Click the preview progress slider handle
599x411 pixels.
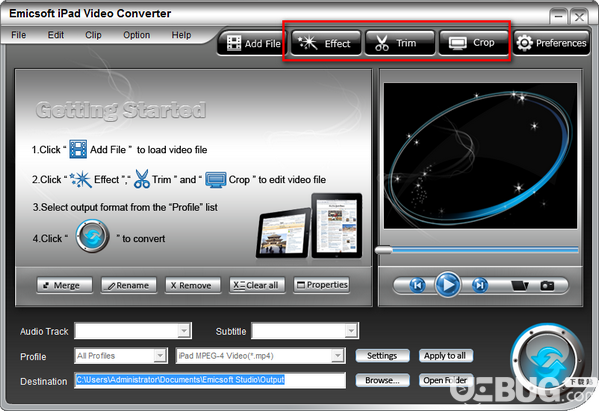point(384,250)
